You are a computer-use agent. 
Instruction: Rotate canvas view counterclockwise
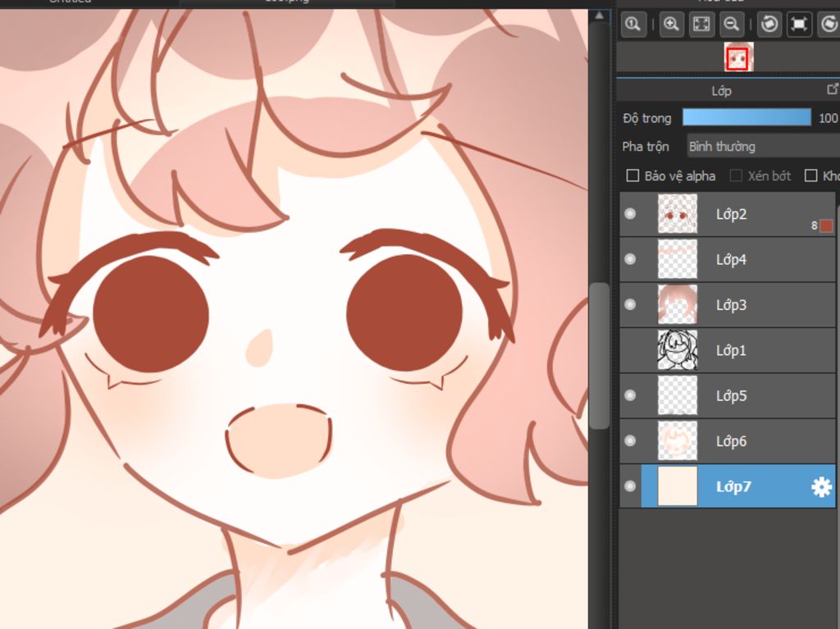click(769, 24)
